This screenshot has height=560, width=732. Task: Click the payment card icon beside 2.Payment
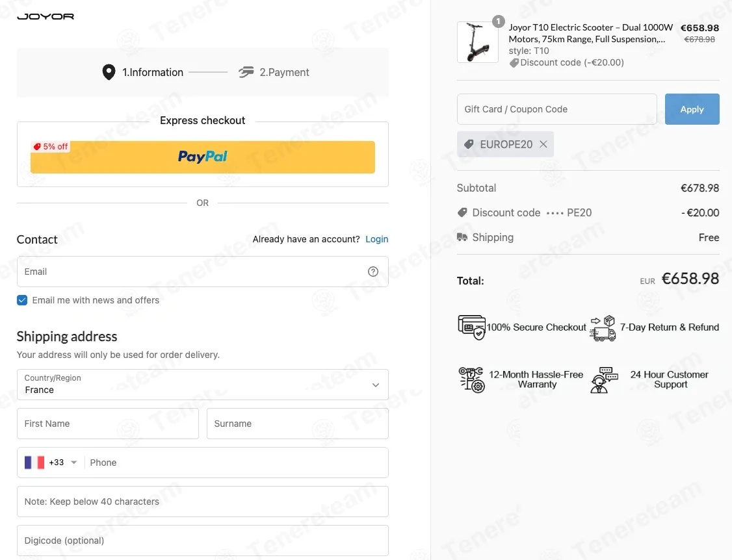point(246,72)
